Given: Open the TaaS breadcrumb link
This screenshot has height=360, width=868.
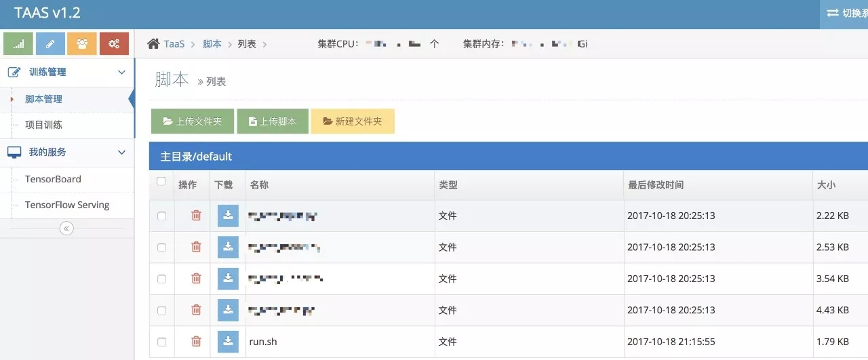Looking at the screenshot, I should point(174,43).
